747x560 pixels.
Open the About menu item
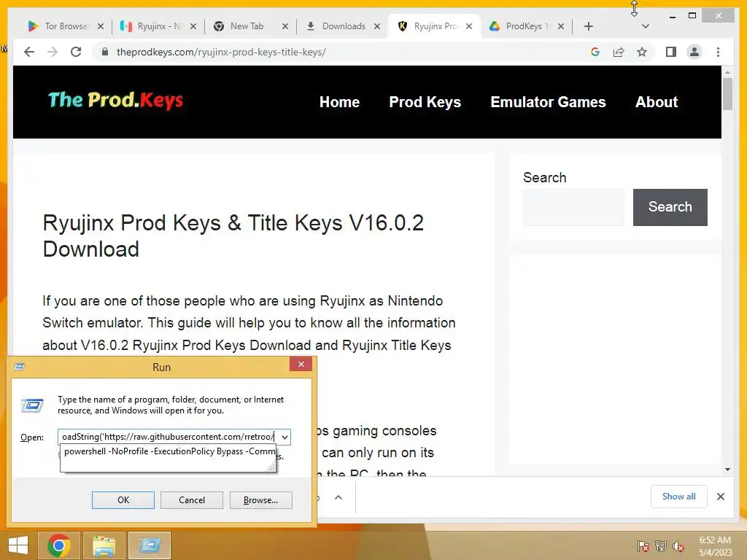(656, 102)
